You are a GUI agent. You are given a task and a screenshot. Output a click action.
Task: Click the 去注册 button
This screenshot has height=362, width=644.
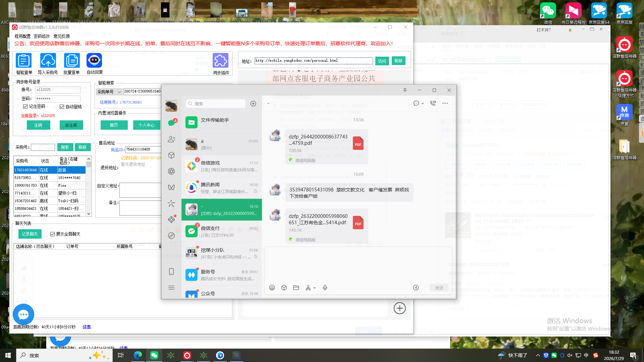pyautogui.click(x=71, y=125)
